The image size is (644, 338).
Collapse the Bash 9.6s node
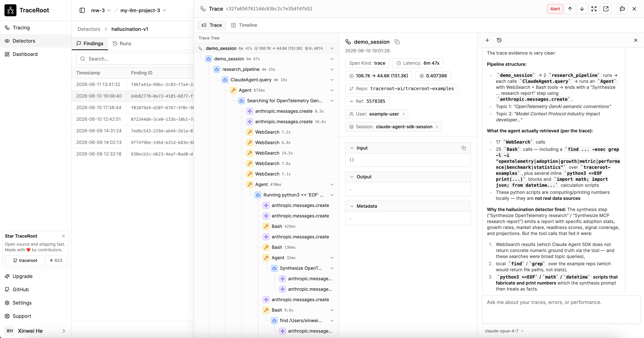332,310
